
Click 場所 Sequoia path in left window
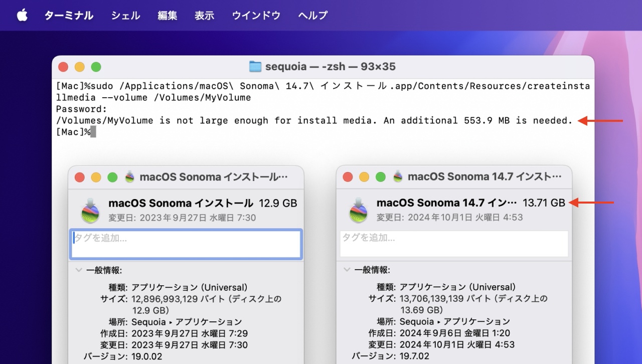pos(187,322)
